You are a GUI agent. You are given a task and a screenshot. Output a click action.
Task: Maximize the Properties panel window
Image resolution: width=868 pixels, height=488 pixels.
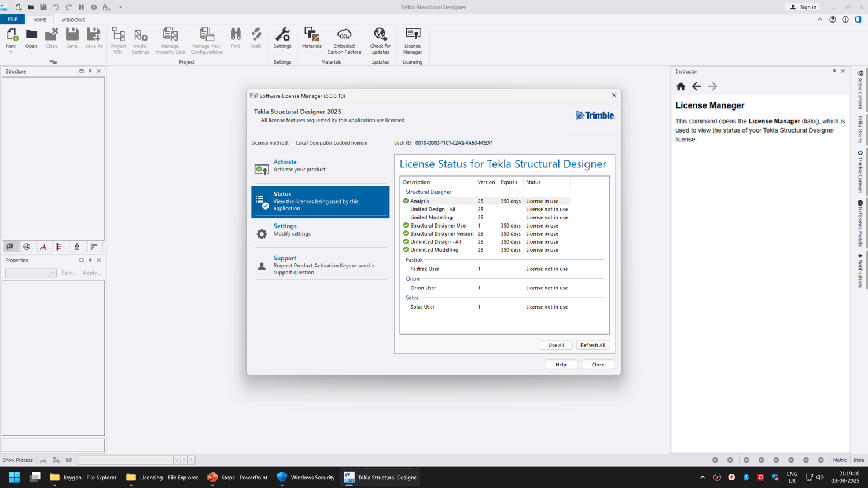tap(82, 260)
